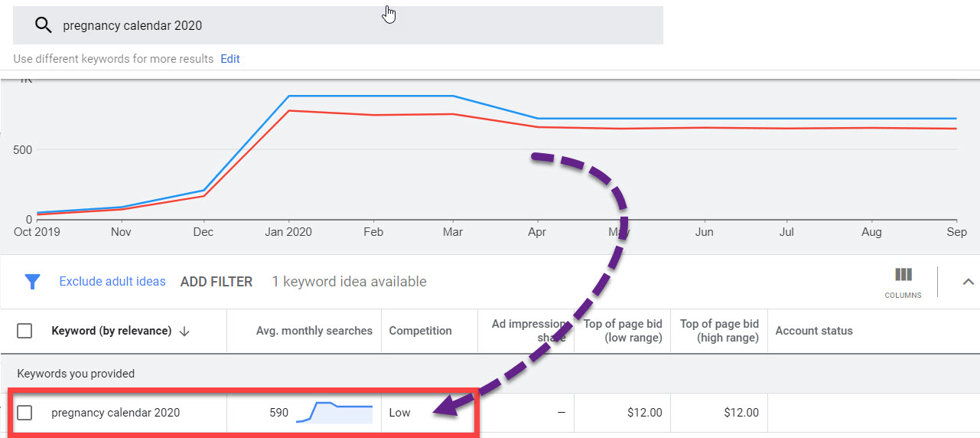This screenshot has width=980, height=438.
Task: Click Exclude adult ideas filter
Action: pyautogui.click(x=112, y=282)
